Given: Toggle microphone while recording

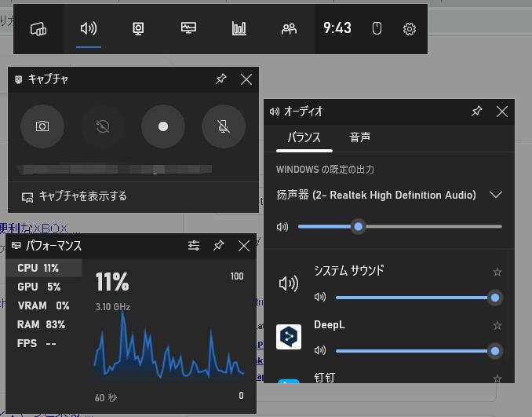Looking at the screenshot, I should [x=224, y=126].
